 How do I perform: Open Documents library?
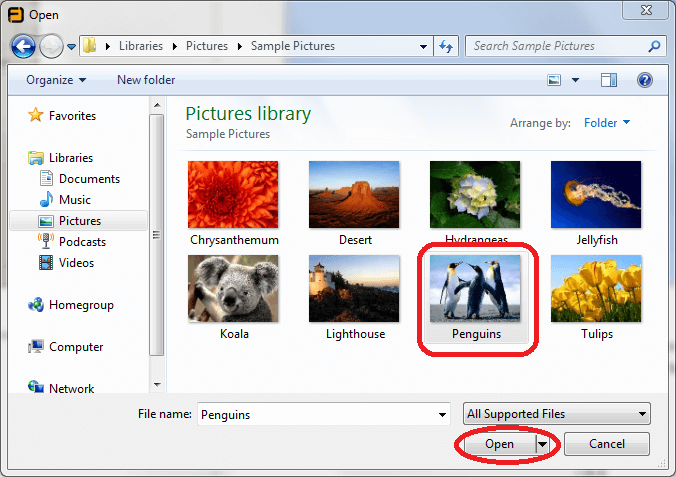pyautogui.click(x=89, y=179)
